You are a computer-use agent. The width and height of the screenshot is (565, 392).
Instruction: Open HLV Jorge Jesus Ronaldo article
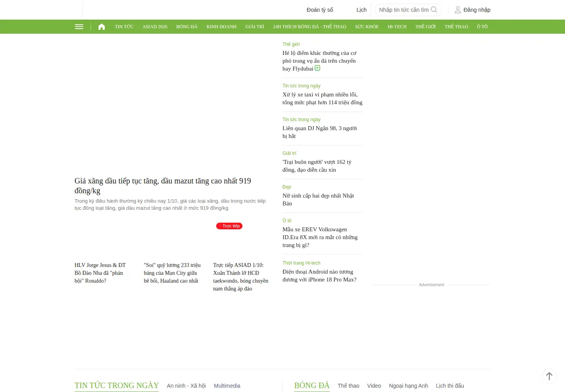[x=100, y=273]
